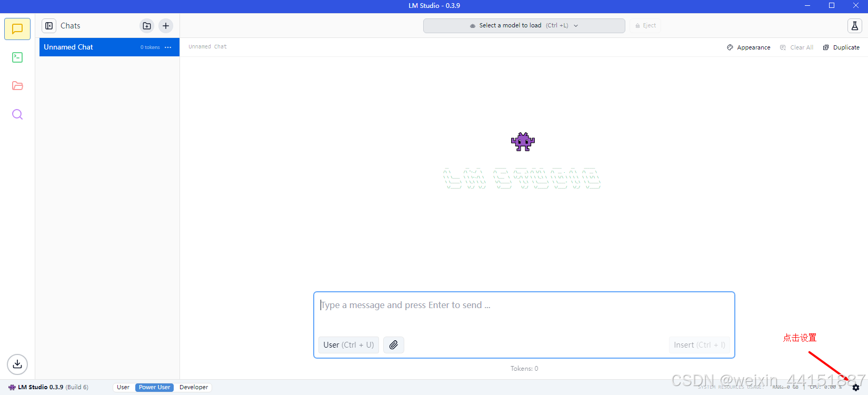Click the LM Studio logo in status bar

point(12,387)
